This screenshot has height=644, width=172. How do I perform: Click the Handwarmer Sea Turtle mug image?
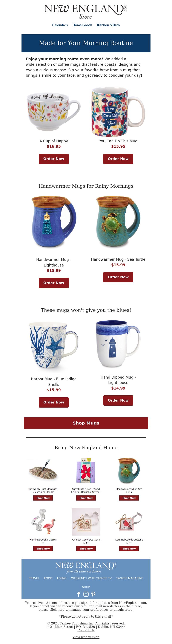tap(118, 221)
